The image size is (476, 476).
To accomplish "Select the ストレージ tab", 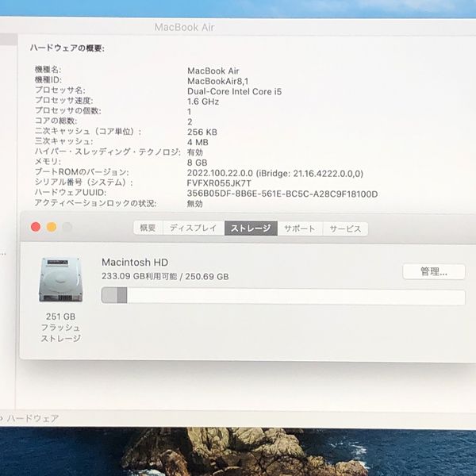I will click(251, 228).
